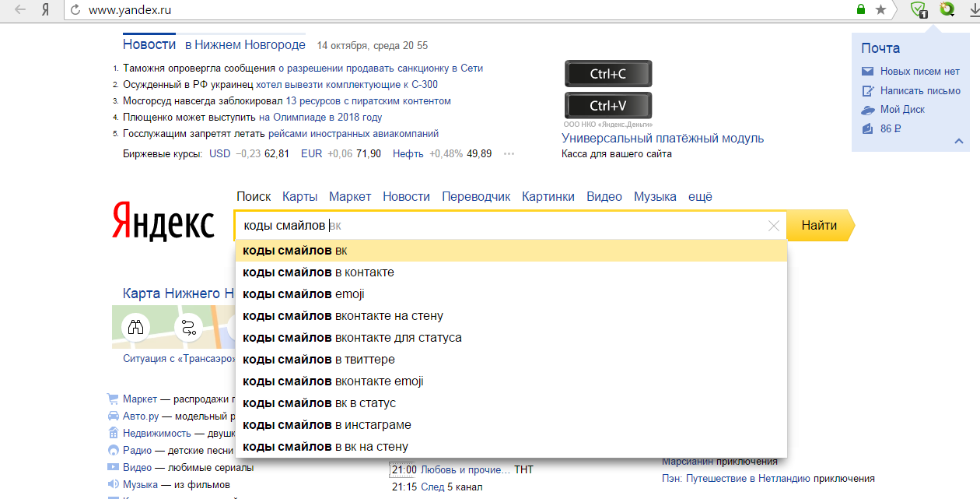Click the browser back arrow
The image size is (980, 499).
tap(20, 10)
